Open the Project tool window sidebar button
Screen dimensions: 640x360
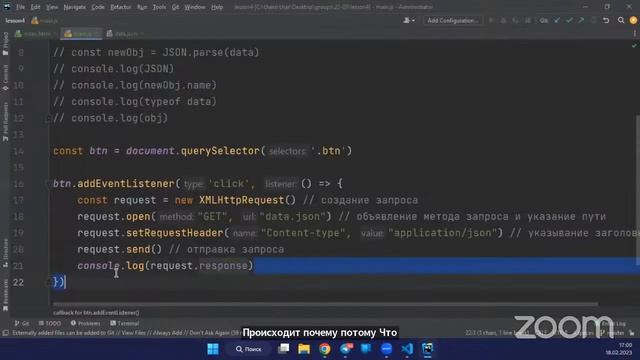tap(5, 44)
